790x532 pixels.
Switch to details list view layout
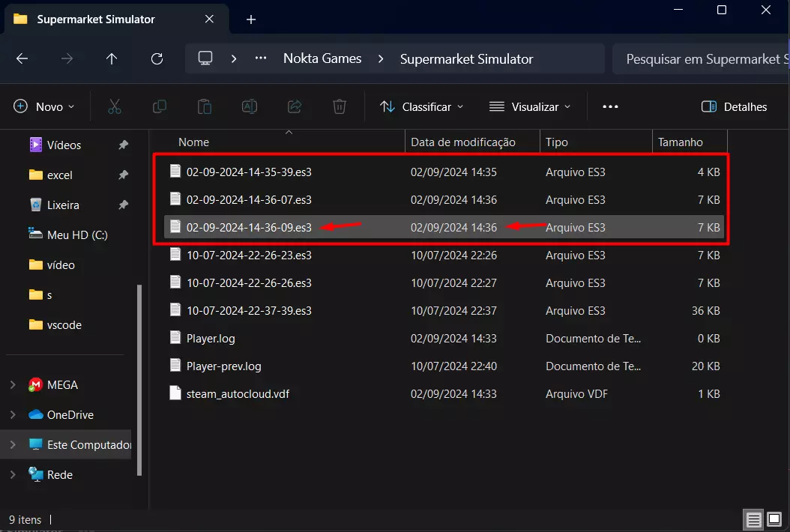[753, 519]
